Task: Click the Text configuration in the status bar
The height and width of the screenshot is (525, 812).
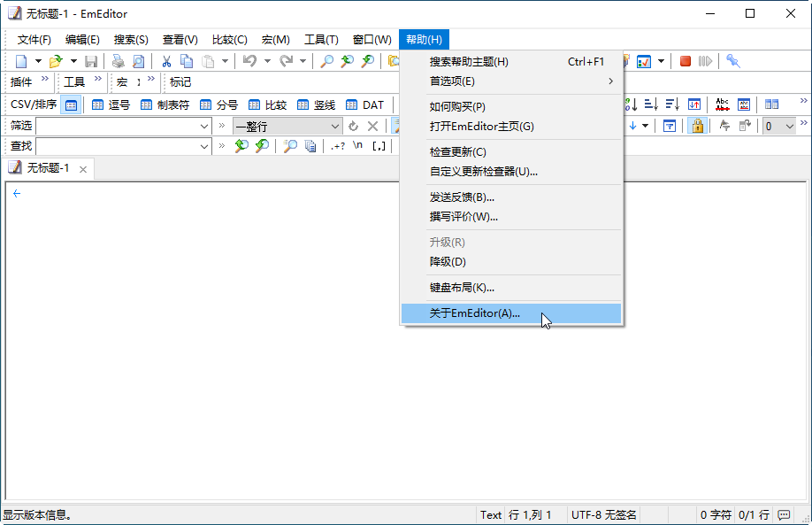Action: click(490, 515)
